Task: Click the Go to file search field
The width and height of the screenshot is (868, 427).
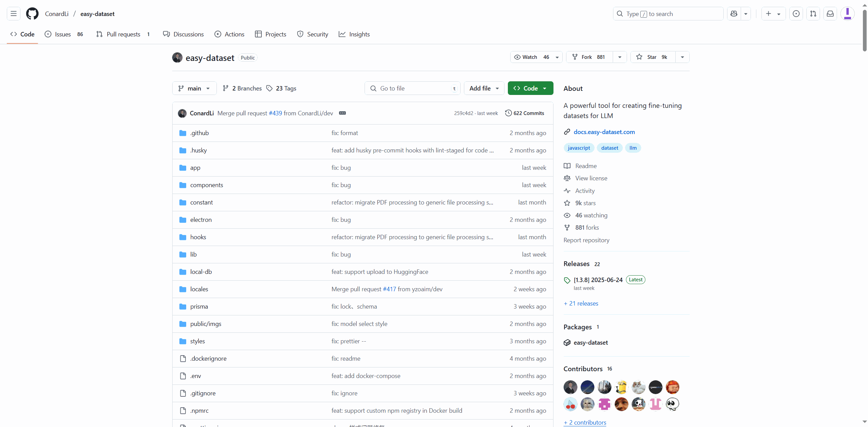Action: coord(413,88)
